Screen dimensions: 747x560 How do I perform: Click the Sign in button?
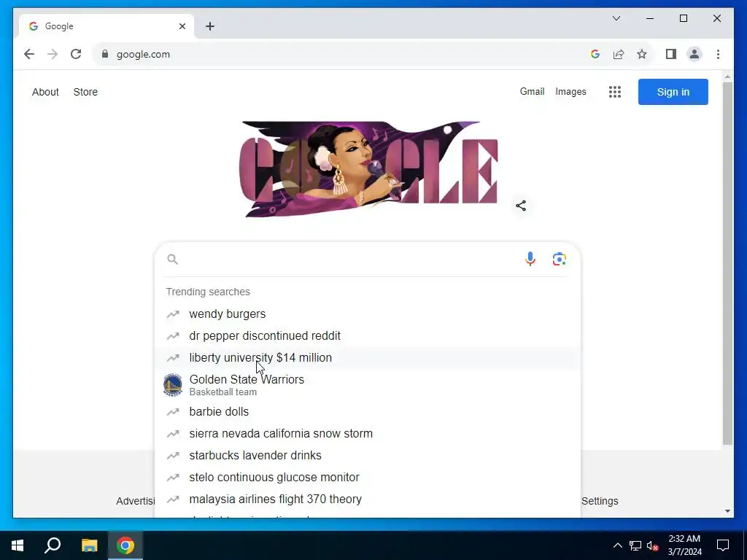(673, 92)
